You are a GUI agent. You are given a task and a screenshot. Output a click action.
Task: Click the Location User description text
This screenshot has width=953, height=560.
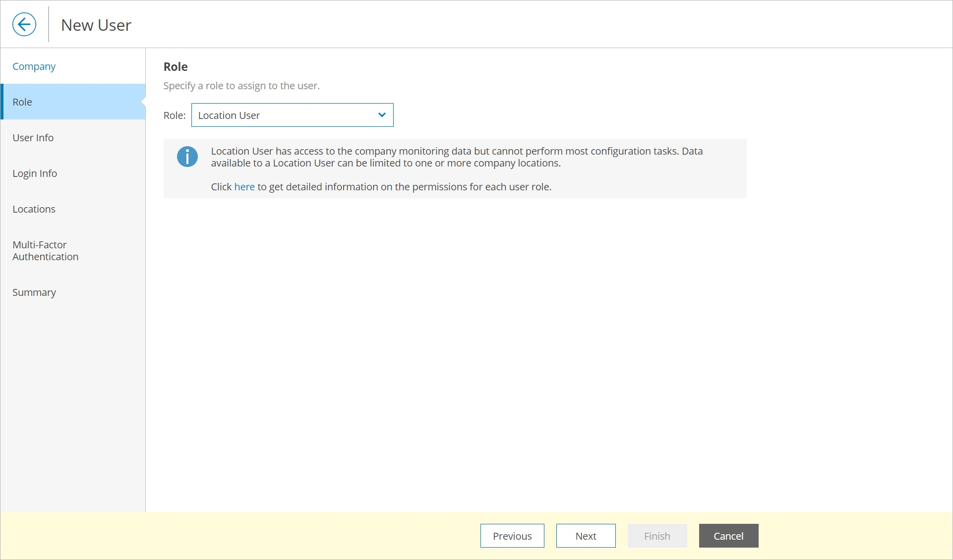click(456, 157)
